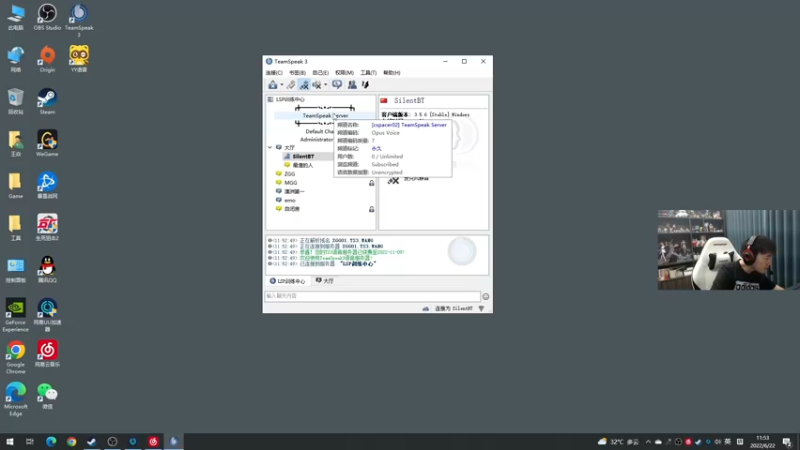
Task: Open the Windows Start button
Action: 10,441
